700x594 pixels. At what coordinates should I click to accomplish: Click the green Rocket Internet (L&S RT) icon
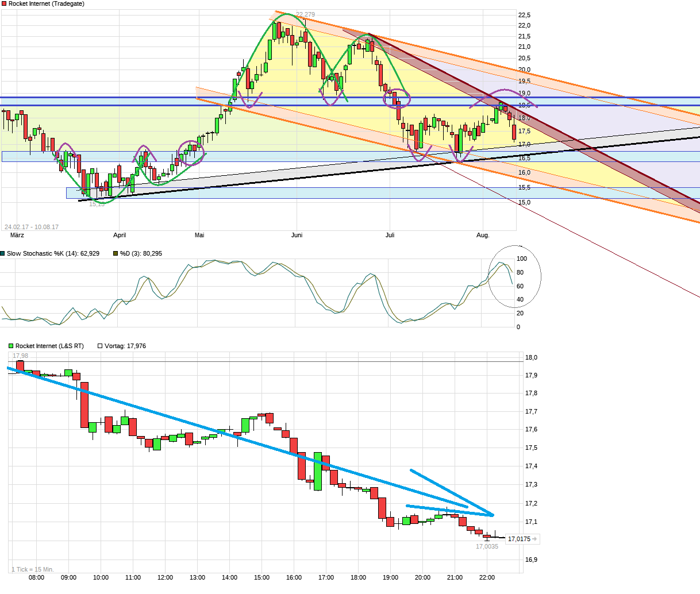(10, 345)
